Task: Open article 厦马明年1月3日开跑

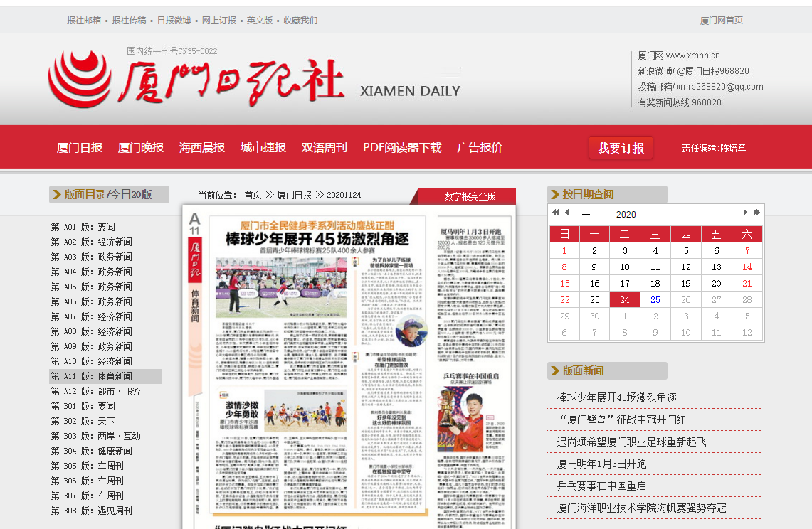Action: (601, 464)
